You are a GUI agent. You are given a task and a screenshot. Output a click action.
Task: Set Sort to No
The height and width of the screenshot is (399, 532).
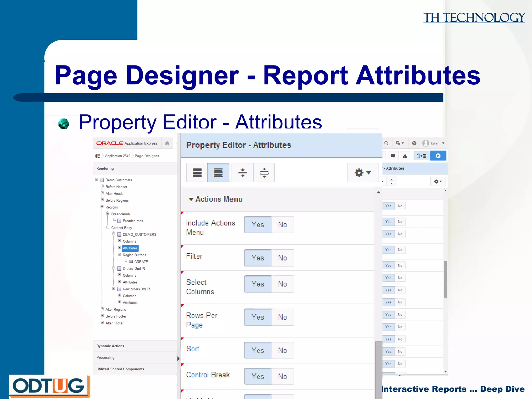[283, 350]
